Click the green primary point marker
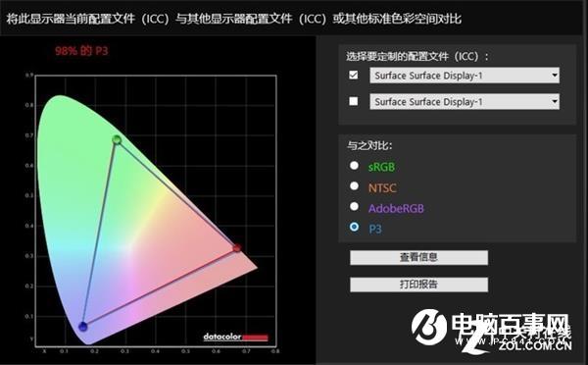Viewport: 588px width, 365px height. 117,140
